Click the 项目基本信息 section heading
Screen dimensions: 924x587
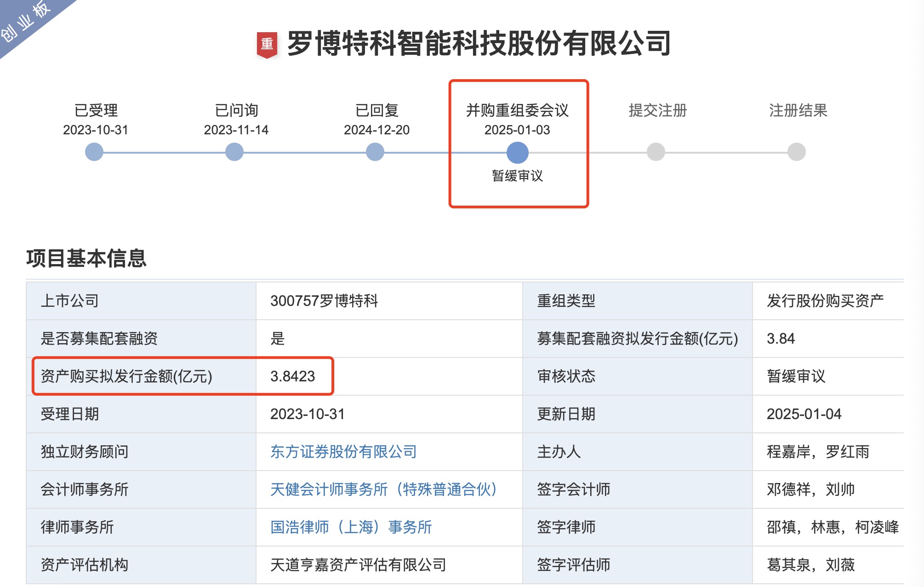pyautogui.click(x=86, y=258)
